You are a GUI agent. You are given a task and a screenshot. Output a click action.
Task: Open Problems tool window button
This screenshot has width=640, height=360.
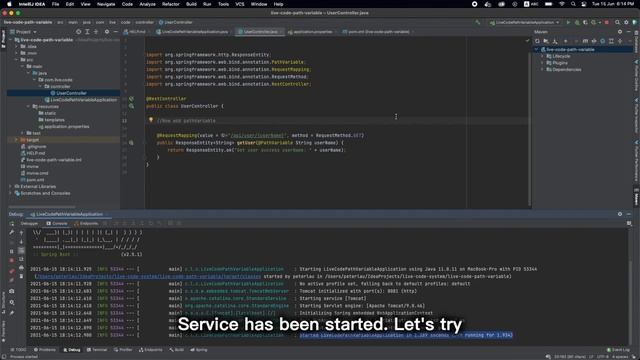(x=45, y=350)
